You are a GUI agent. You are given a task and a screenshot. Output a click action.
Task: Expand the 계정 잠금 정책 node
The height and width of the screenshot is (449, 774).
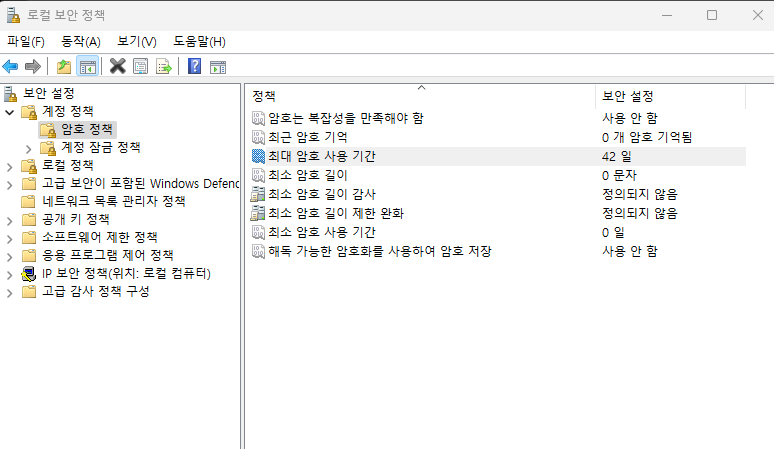pos(28,149)
